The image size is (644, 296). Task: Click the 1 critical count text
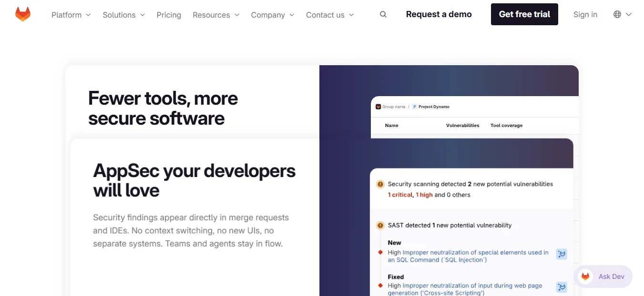[x=400, y=195]
